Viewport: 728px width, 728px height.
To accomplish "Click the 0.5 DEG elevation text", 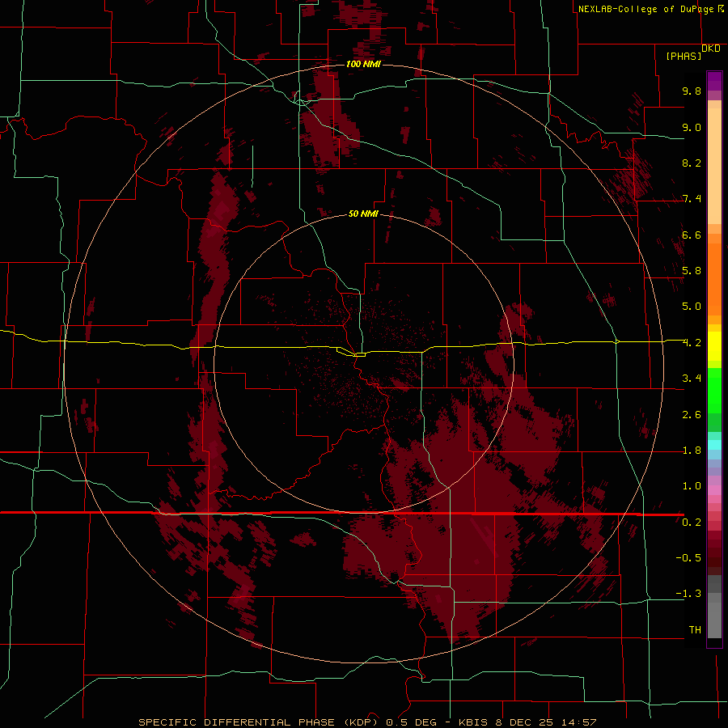I will (412, 722).
